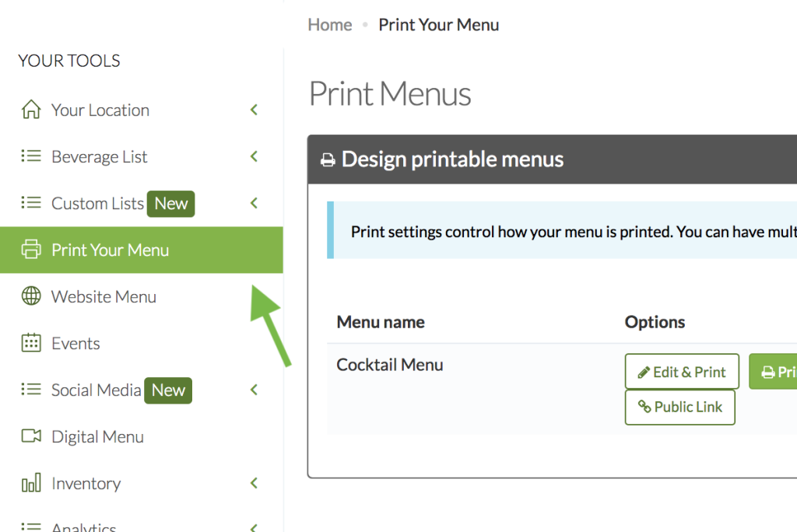Expand the Inventory section chevron
The height and width of the screenshot is (532, 797).
click(254, 484)
